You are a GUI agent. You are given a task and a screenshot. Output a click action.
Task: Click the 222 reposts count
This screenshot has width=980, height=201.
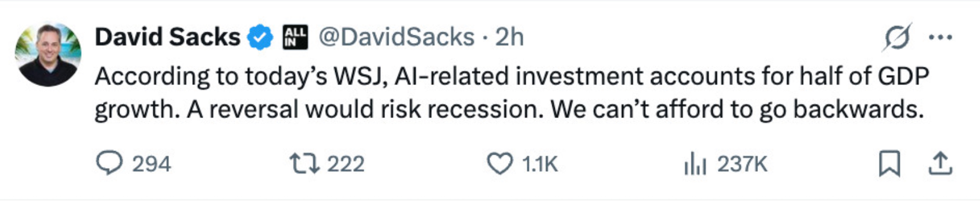point(345,164)
